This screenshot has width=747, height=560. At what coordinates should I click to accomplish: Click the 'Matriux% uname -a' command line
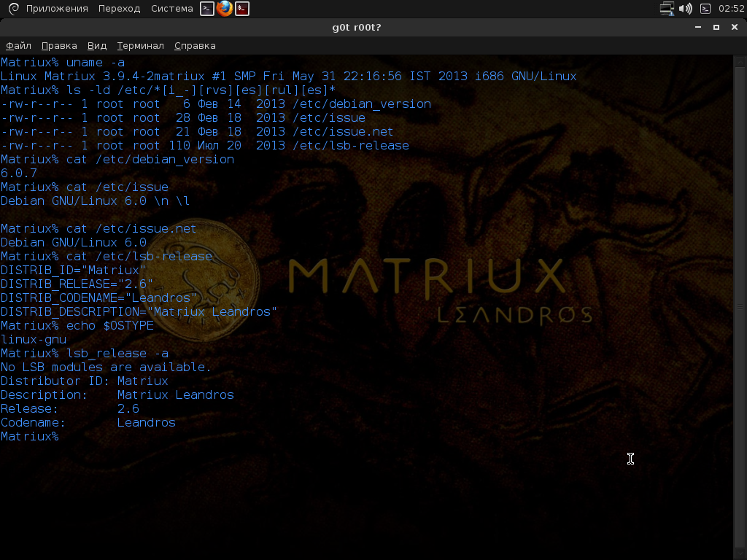tap(63, 63)
